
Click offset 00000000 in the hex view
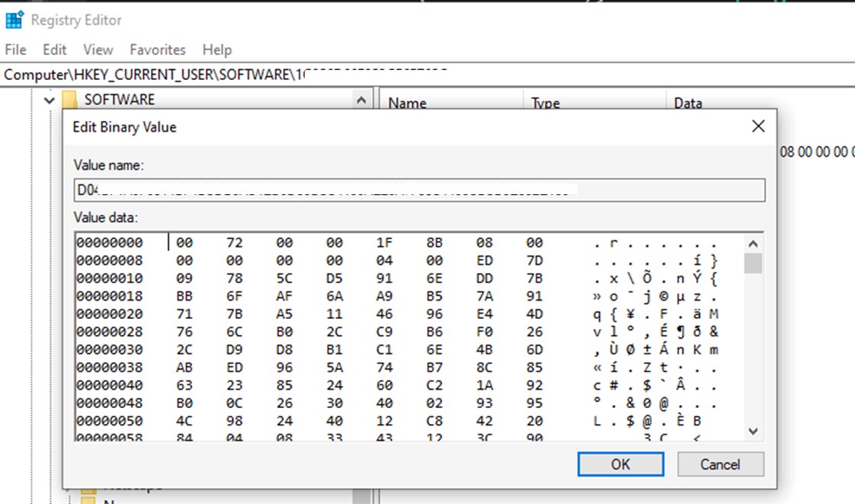(x=110, y=242)
